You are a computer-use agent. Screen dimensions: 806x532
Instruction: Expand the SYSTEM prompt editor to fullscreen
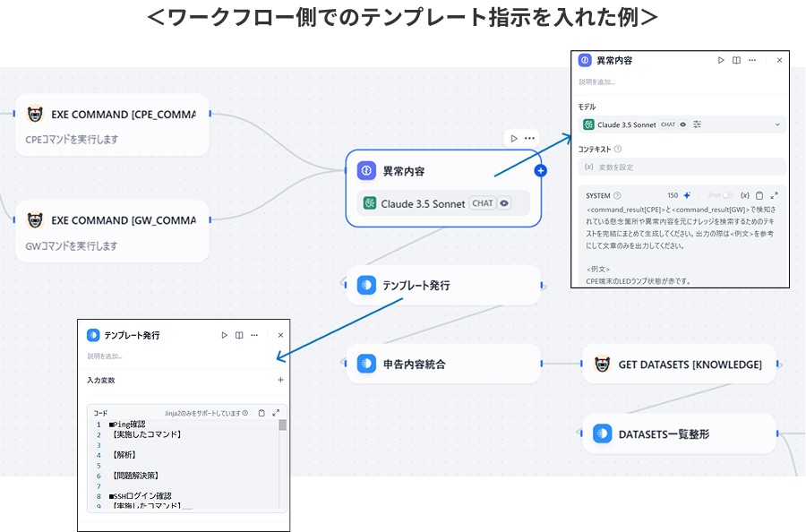(774, 195)
